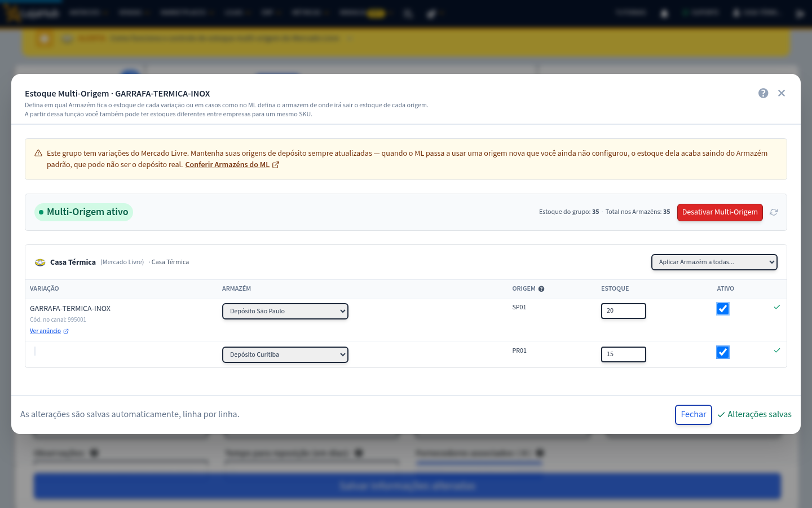
Task: Click the 'Total nos Armazéns: 35' text
Action: (638, 212)
